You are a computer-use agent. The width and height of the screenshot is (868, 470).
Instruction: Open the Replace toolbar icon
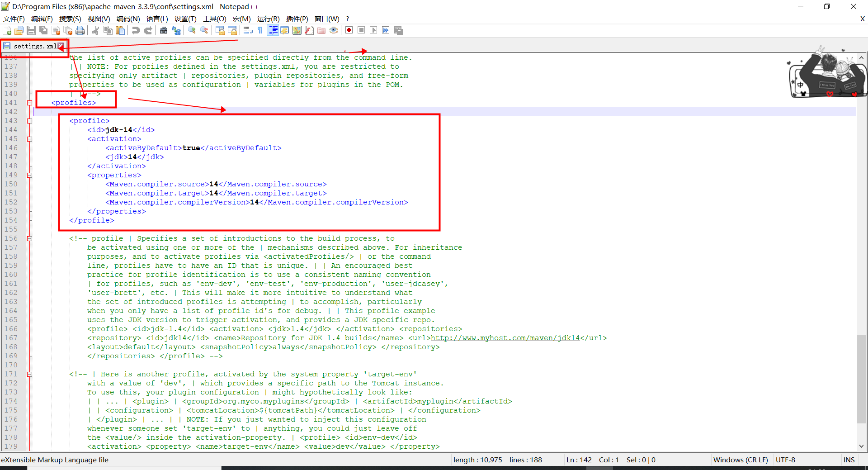point(176,30)
